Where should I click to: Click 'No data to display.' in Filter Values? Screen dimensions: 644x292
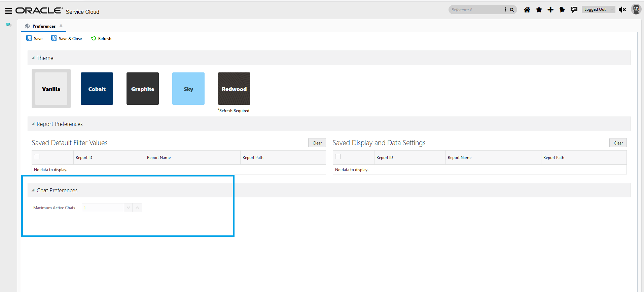coord(51,170)
